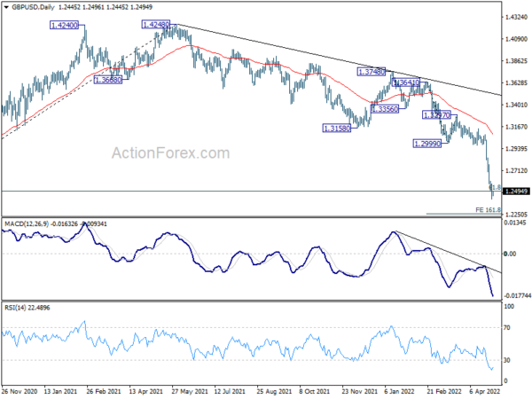Select the 1.31580 low price label
532x399 pixels.
tap(337, 129)
